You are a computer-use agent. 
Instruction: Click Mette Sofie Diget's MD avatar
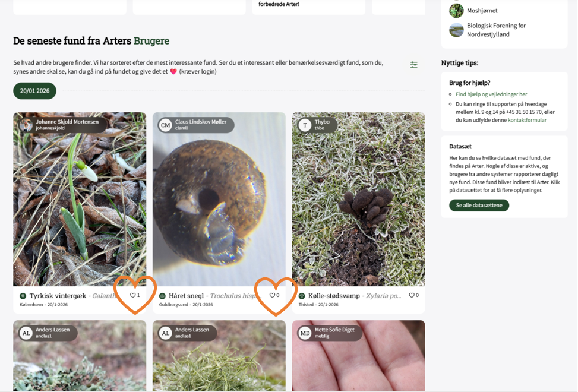305,333
